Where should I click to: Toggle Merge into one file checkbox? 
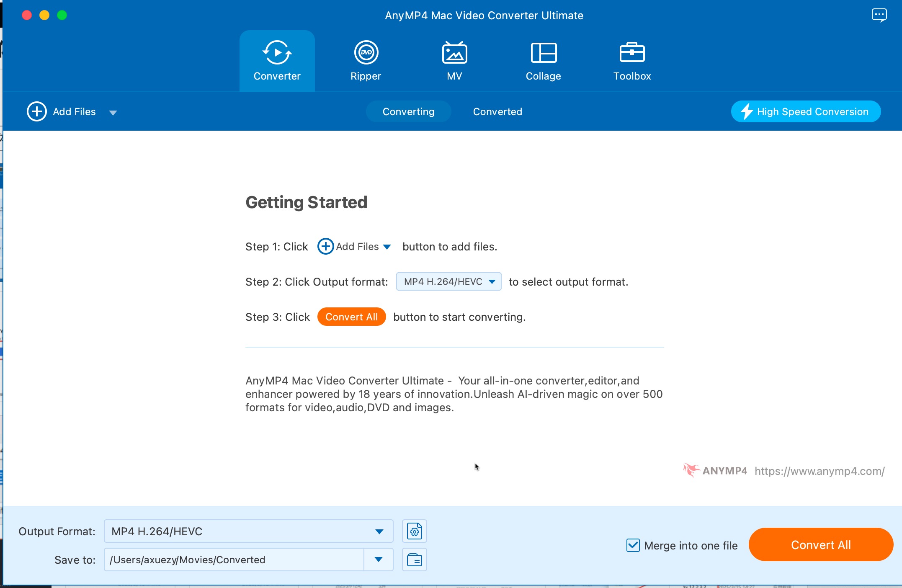(633, 545)
